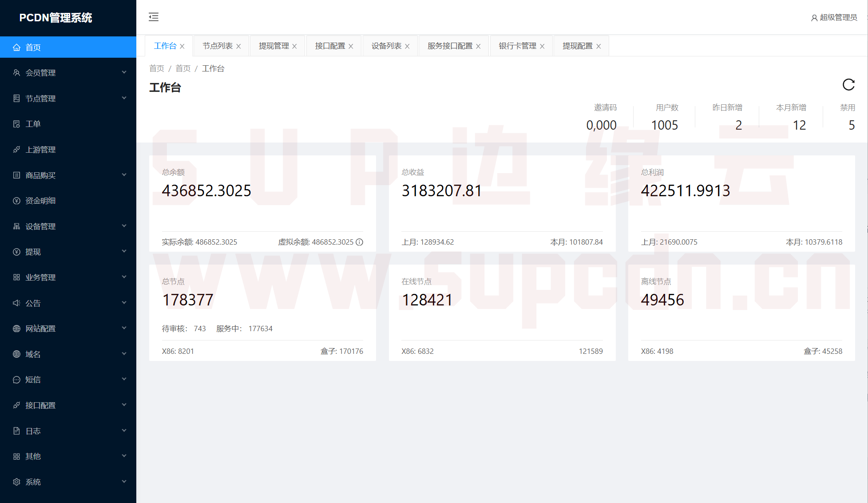The image size is (868, 503).
Task: Switch to the 银行卡管理 tab
Action: pos(516,45)
